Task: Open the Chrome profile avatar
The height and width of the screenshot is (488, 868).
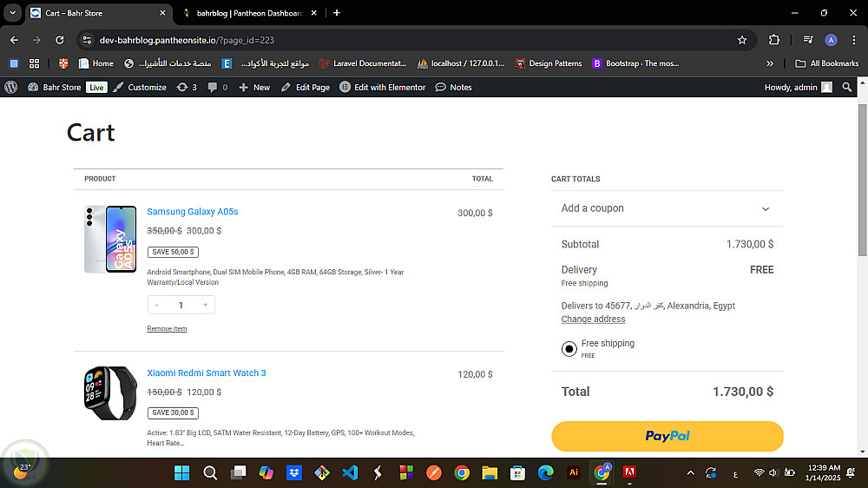Action: [831, 40]
